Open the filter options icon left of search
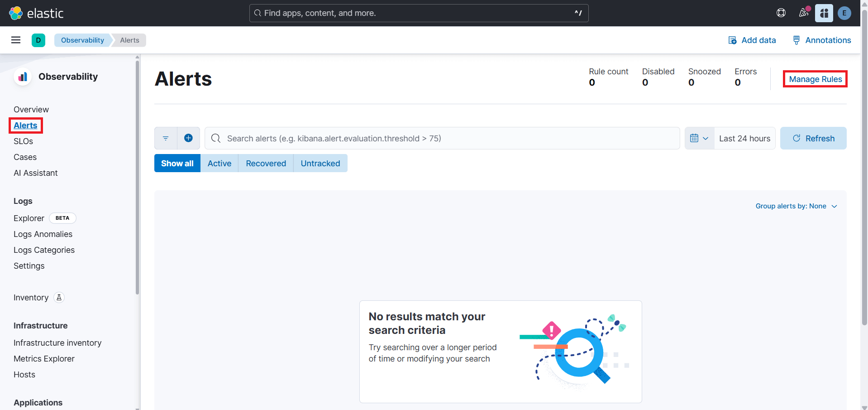 pos(165,138)
